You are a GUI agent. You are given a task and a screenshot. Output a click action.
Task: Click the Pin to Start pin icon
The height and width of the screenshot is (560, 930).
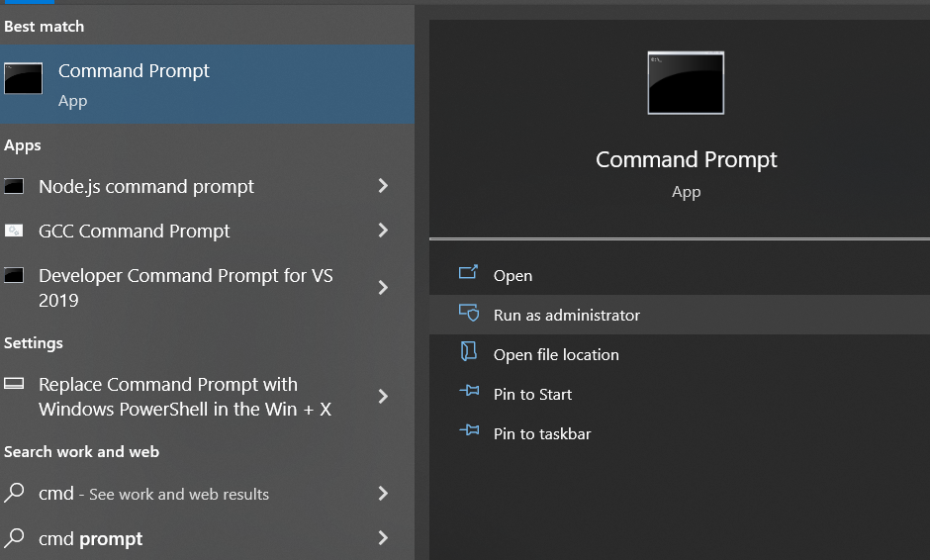point(469,392)
